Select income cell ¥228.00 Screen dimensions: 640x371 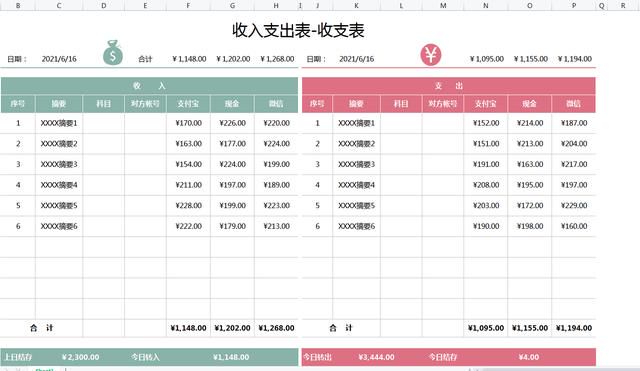tap(189, 205)
